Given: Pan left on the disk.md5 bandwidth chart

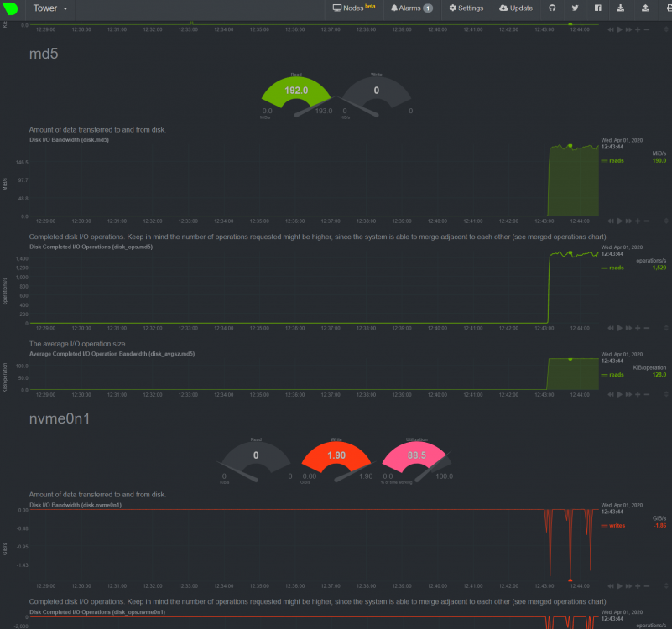Looking at the screenshot, I should click(x=611, y=221).
